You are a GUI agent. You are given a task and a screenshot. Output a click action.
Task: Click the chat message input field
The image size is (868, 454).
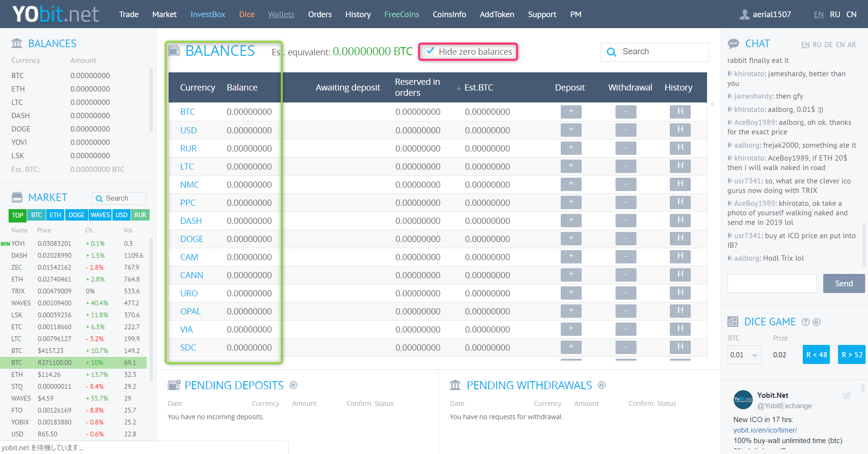pos(772,283)
